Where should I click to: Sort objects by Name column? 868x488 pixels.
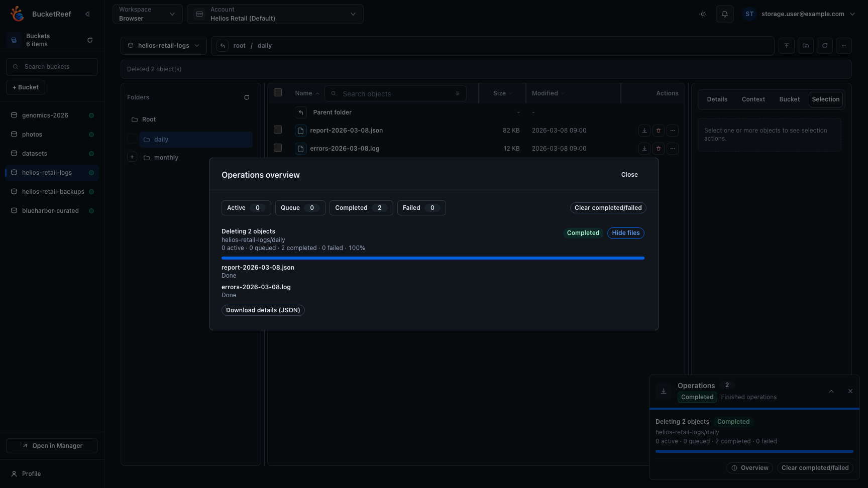tap(307, 93)
